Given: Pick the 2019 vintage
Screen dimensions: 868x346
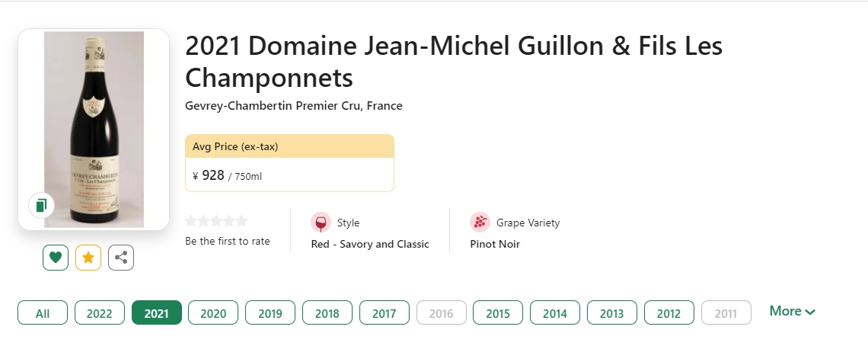Looking at the screenshot, I should pos(270,313).
